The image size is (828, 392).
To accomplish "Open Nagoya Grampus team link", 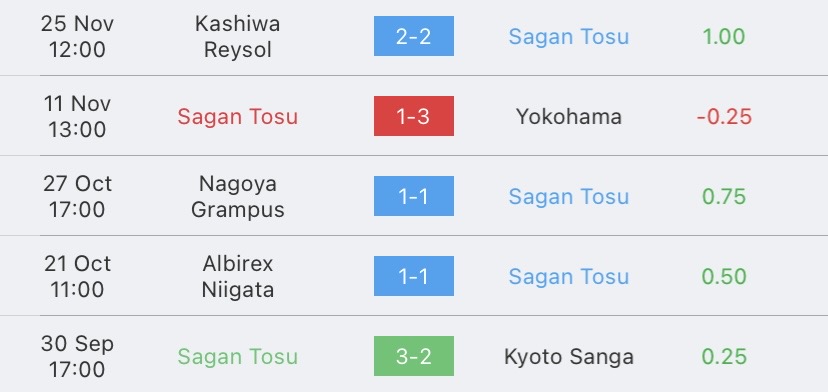I will 237,197.
